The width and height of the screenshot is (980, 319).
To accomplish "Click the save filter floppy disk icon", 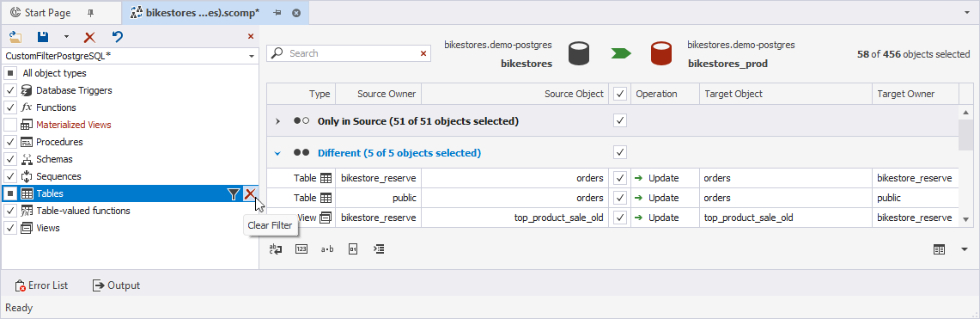I will (43, 37).
